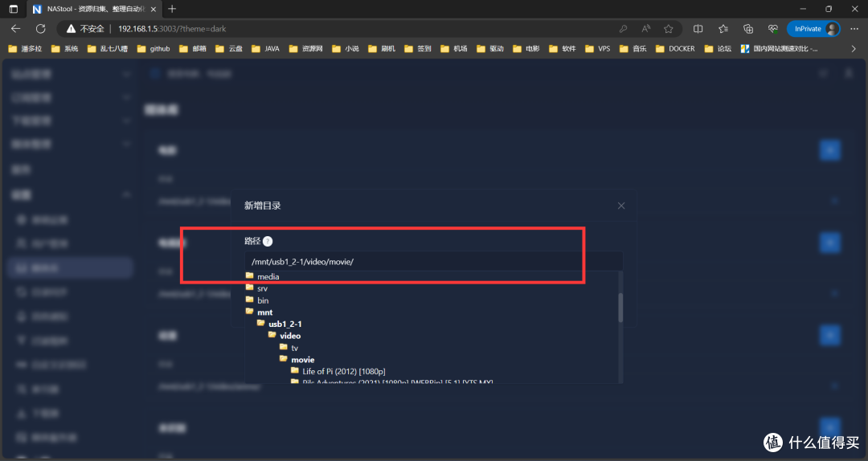Close the 新增目录 dialog
Image resolution: width=868 pixels, height=461 pixels.
pos(621,206)
